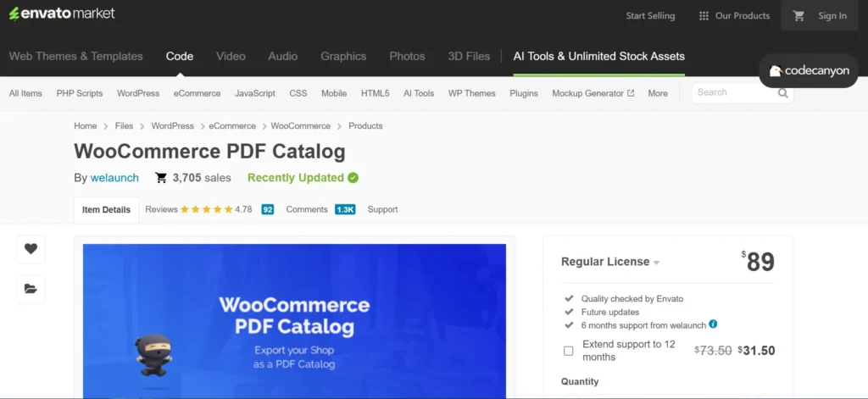
Task: Switch to the Item Details tab
Action: (106, 210)
